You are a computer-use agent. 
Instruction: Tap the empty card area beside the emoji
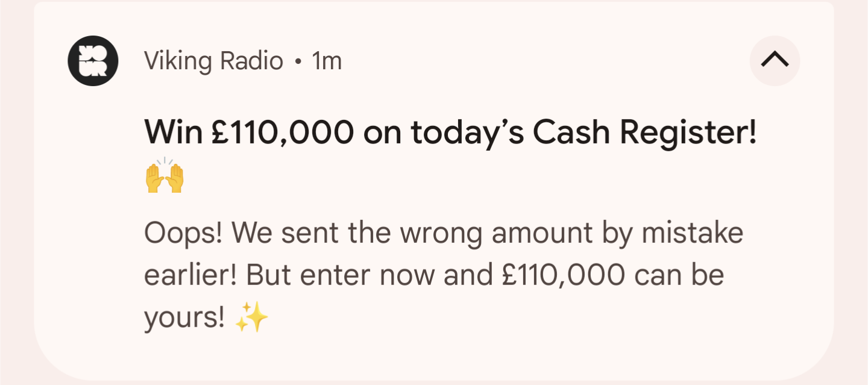pyautogui.click(x=482, y=175)
